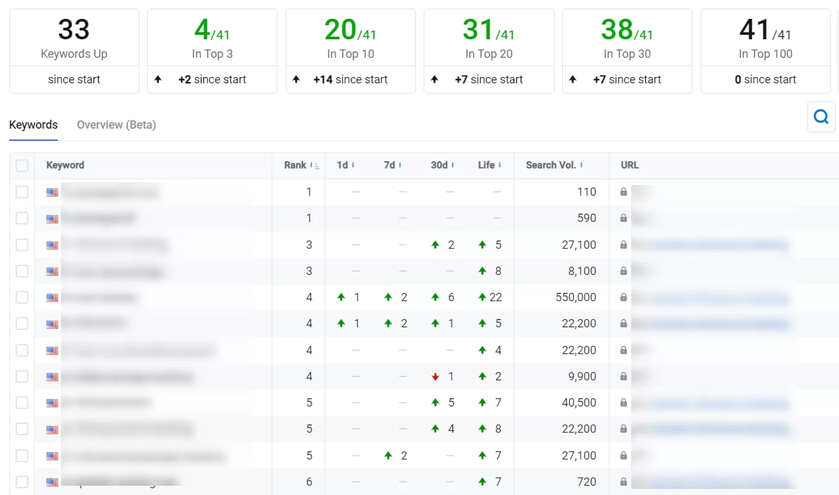Sort by Search Vol. column header
The width and height of the screenshot is (839, 495).
tap(554, 165)
